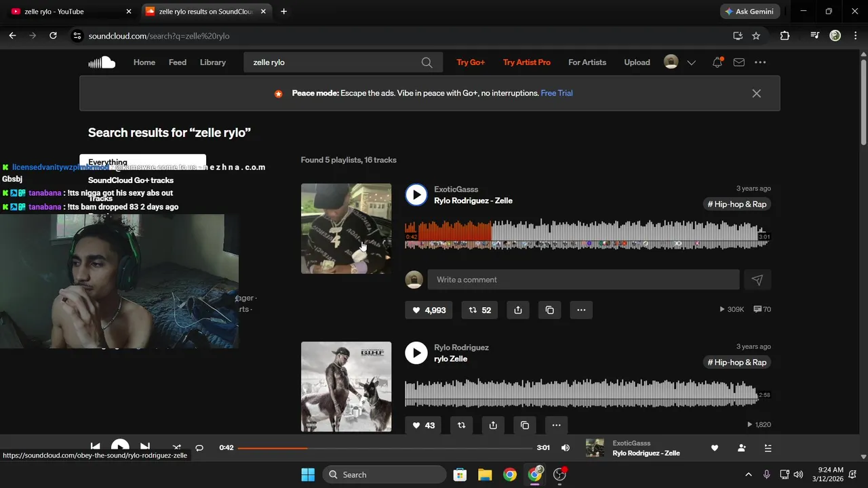The height and width of the screenshot is (488, 868).
Task: Open Try Artist Pro link
Action: pyautogui.click(x=527, y=62)
